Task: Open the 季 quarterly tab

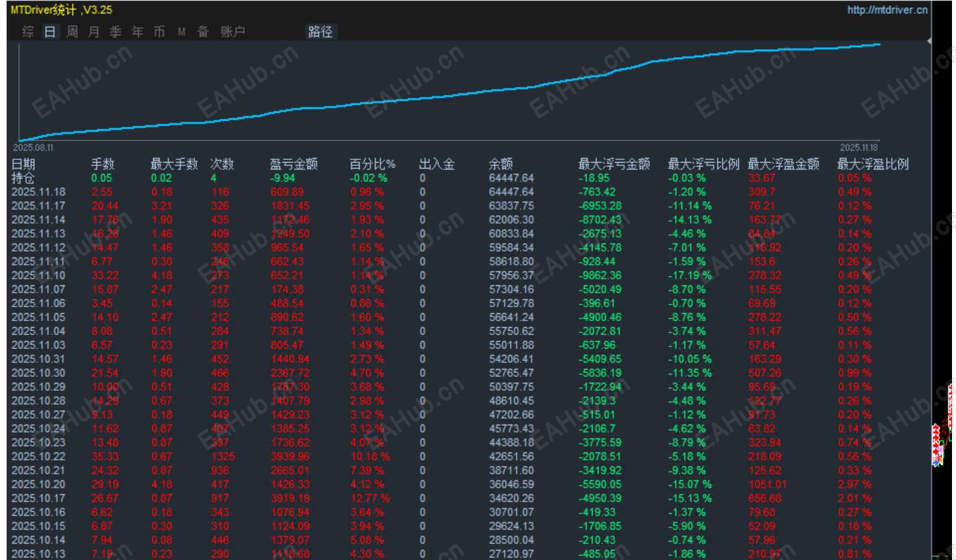Action: point(115,32)
